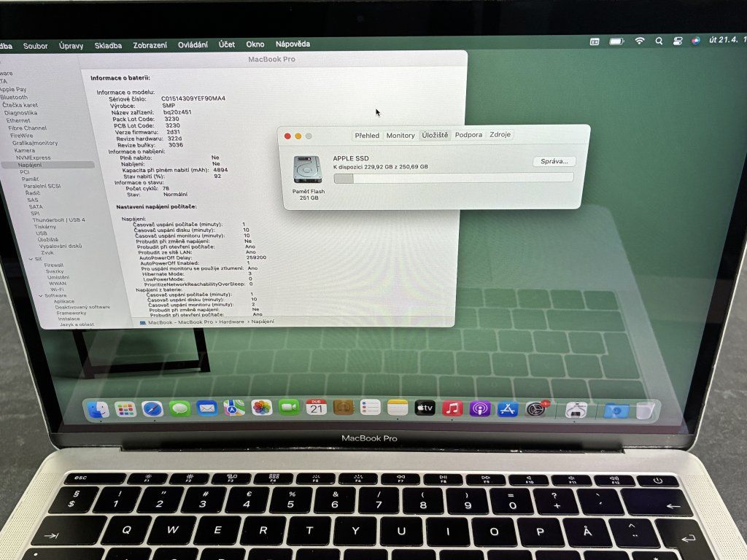Collapse the Síť section in sidebar
Image resolution: width=747 pixels, height=560 pixels.
(31, 258)
